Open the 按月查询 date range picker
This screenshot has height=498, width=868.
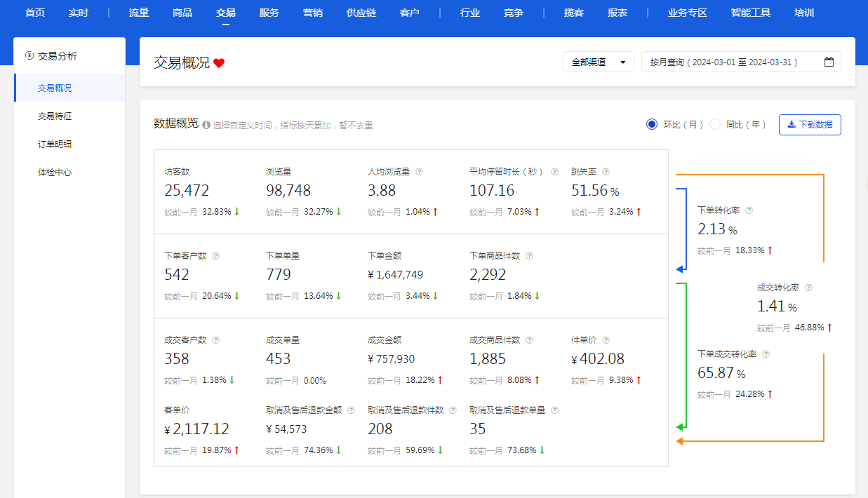tap(741, 62)
